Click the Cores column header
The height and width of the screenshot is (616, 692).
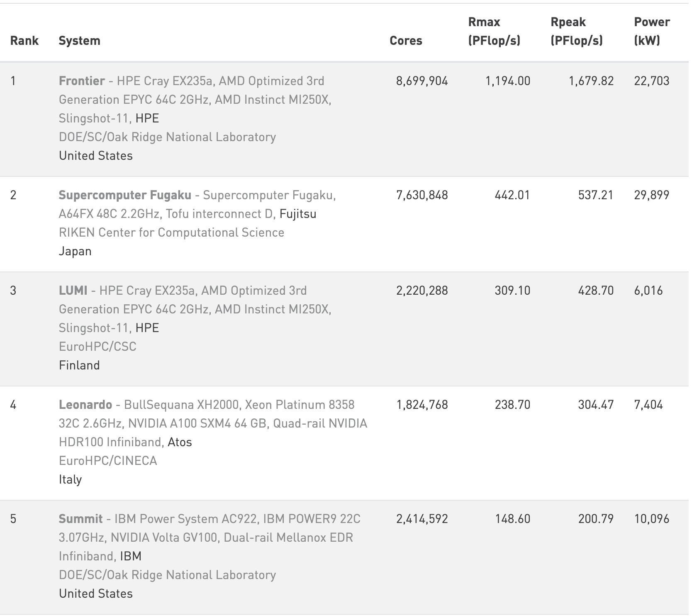coord(406,41)
